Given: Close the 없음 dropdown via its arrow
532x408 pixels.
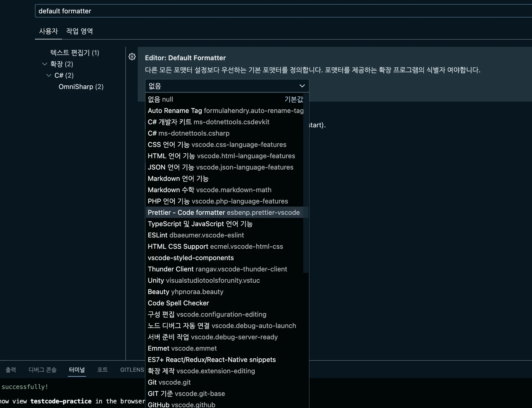Looking at the screenshot, I should (x=302, y=86).
